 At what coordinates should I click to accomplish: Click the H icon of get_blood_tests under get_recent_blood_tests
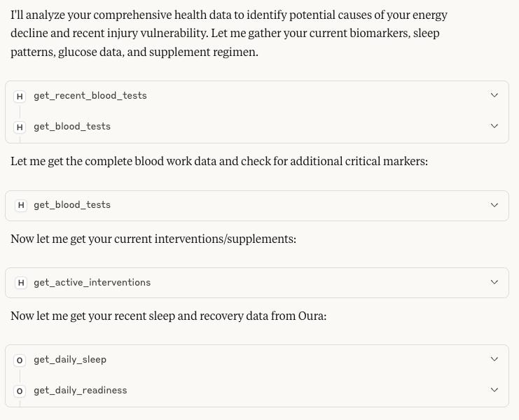coord(20,127)
